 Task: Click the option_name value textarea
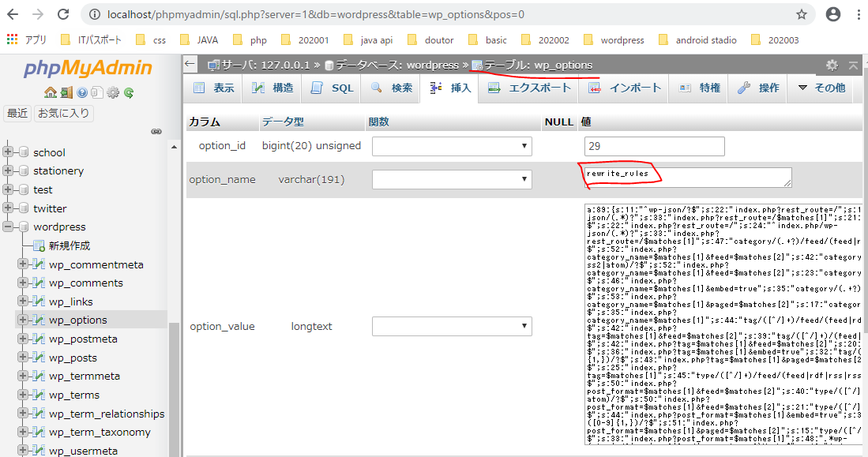[x=688, y=178]
